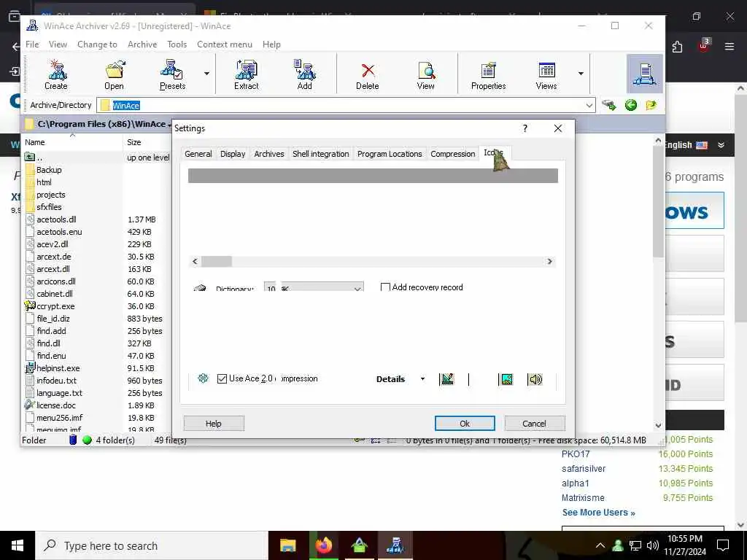
Task: Click the highlighted WinAce logo icon in the toolbar
Action: pyautogui.click(x=645, y=74)
